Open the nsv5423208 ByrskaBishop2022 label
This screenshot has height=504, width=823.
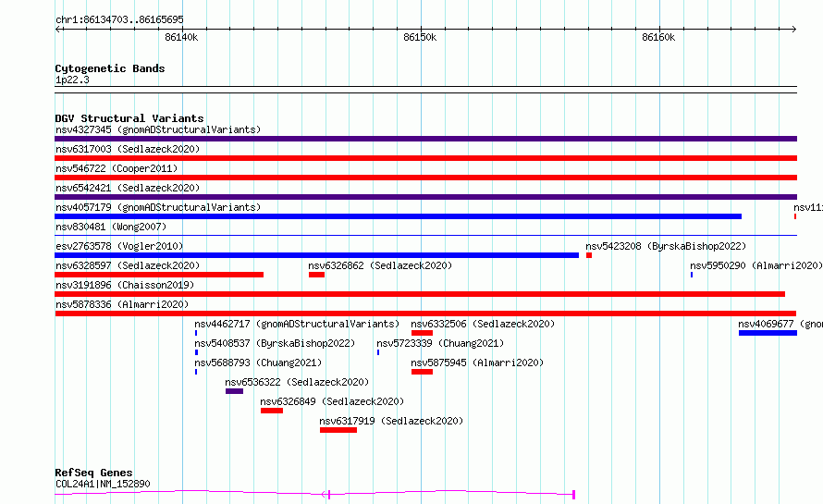(x=666, y=246)
